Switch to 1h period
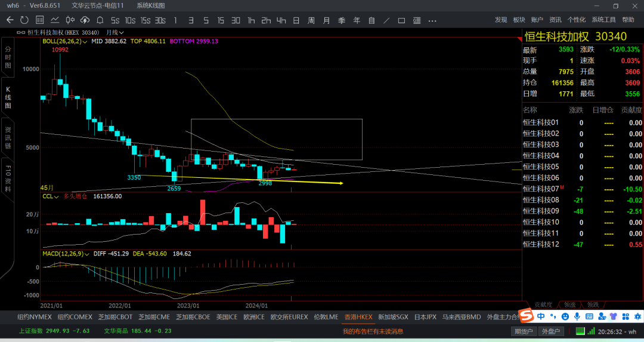 click(x=251, y=20)
